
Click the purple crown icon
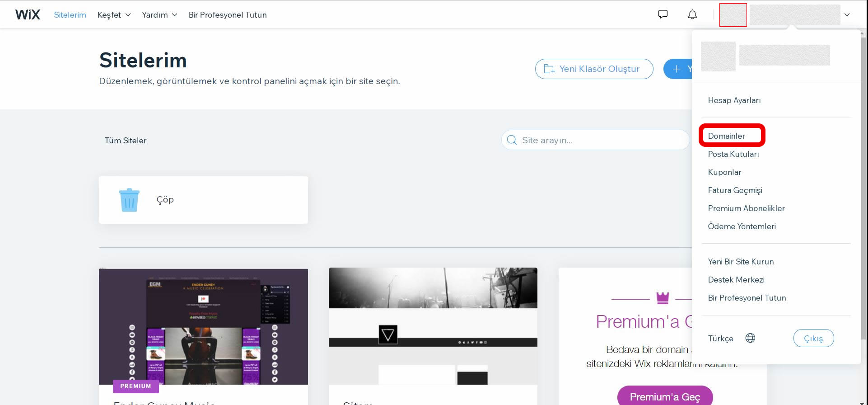click(x=663, y=298)
